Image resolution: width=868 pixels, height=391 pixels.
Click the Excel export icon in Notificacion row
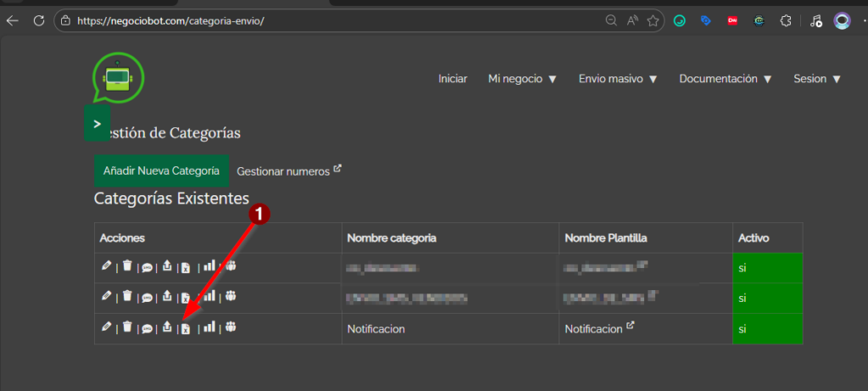(186, 328)
